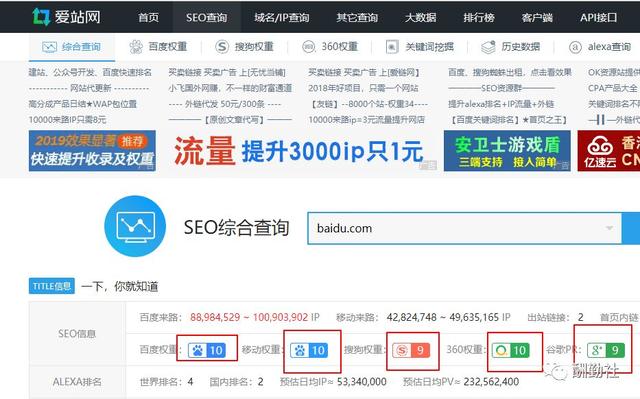Open the SEO资源群 link
Image resolution: width=640 pixels, height=399 pixels.
click(x=502, y=88)
